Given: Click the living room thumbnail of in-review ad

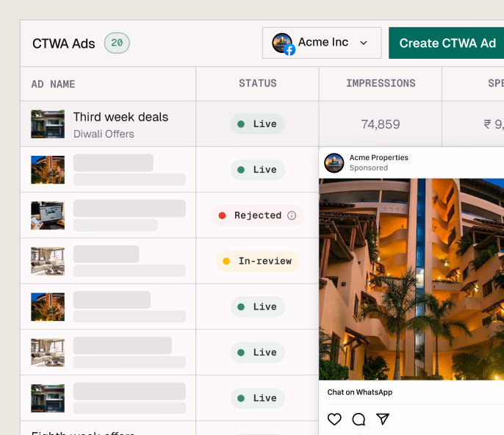Looking at the screenshot, I should click(x=48, y=261).
